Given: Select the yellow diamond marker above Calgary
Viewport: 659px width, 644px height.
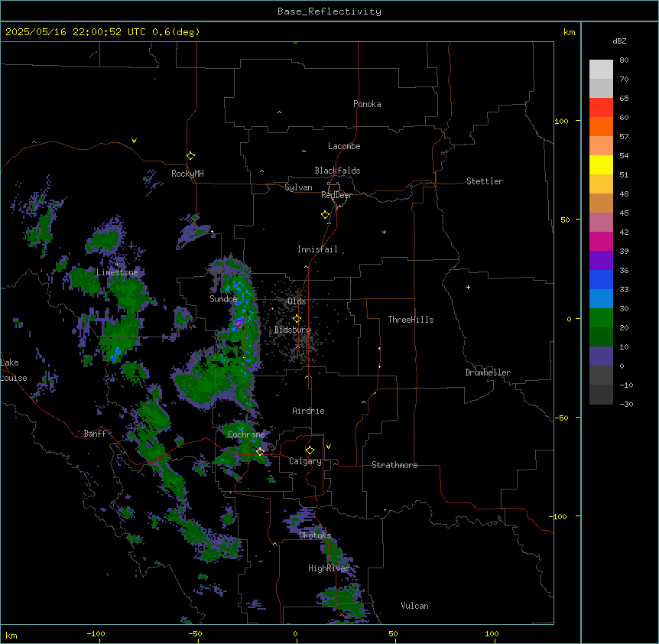Looking at the screenshot, I should [x=310, y=450].
